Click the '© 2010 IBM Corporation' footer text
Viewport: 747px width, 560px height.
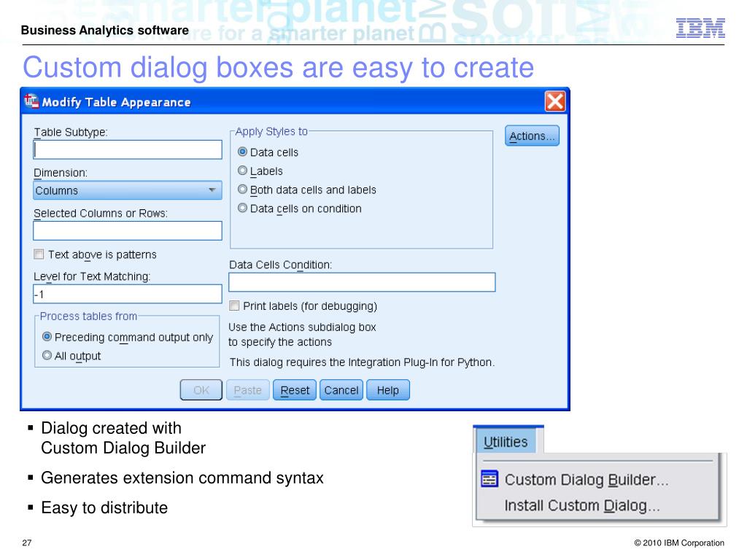[679, 542]
